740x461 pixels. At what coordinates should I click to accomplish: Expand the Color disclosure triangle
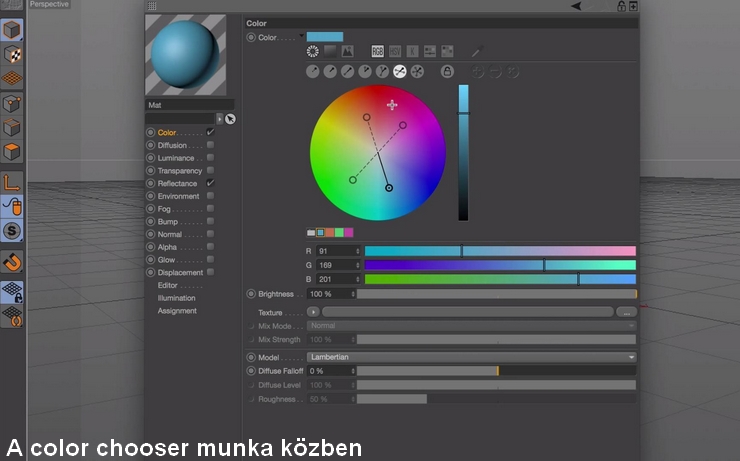click(x=301, y=37)
